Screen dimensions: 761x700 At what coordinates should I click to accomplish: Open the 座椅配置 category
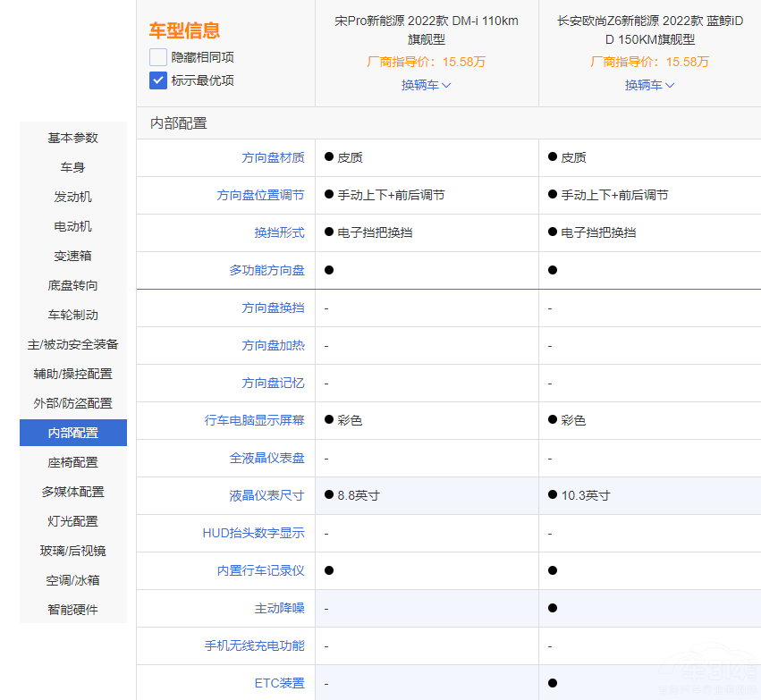tap(72, 462)
